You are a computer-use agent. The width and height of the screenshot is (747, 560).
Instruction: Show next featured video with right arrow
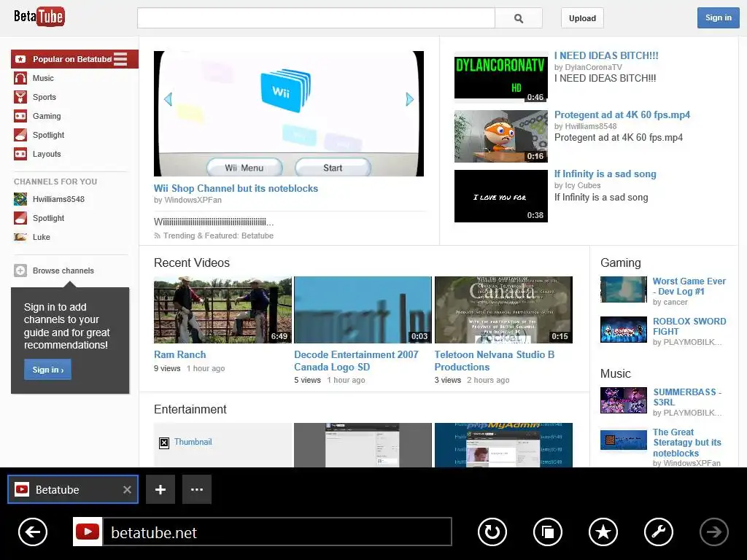coord(410,99)
